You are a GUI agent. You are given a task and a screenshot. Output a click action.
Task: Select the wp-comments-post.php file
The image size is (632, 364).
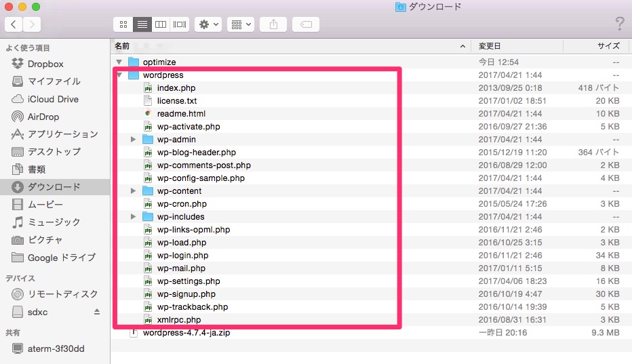(x=203, y=165)
